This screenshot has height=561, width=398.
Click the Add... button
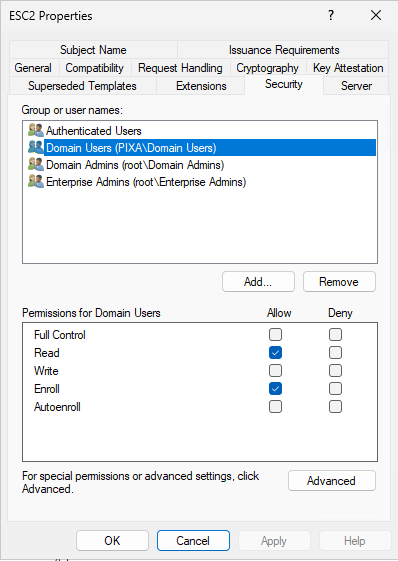[258, 282]
